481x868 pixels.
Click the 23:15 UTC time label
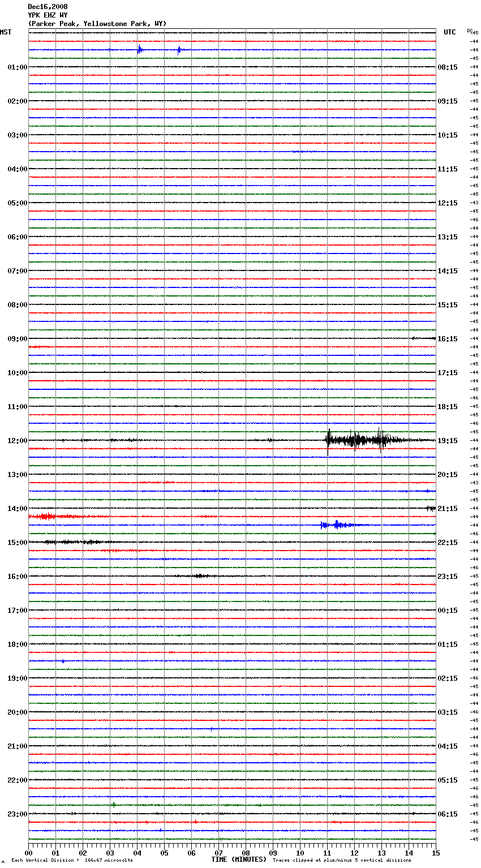(x=448, y=577)
